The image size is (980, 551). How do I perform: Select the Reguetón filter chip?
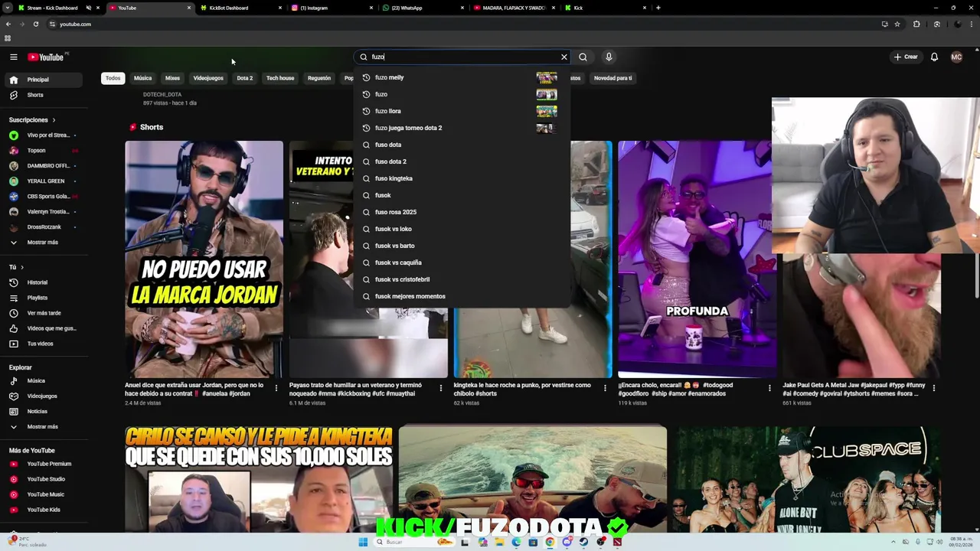pyautogui.click(x=319, y=78)
